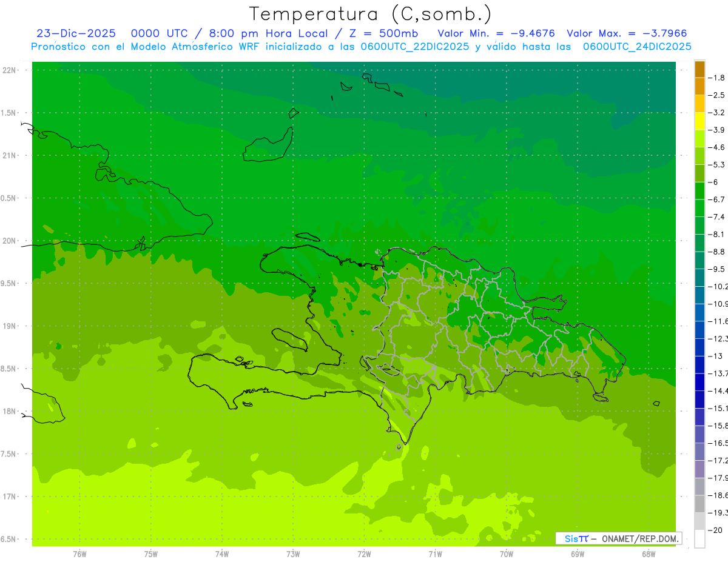Pick the dark orange swatch above -1.8
The height and width of the screenshot is (562, 728).
699,69
